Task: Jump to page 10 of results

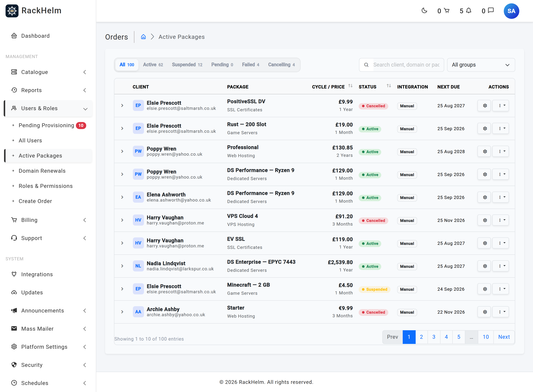Action: 485,337
